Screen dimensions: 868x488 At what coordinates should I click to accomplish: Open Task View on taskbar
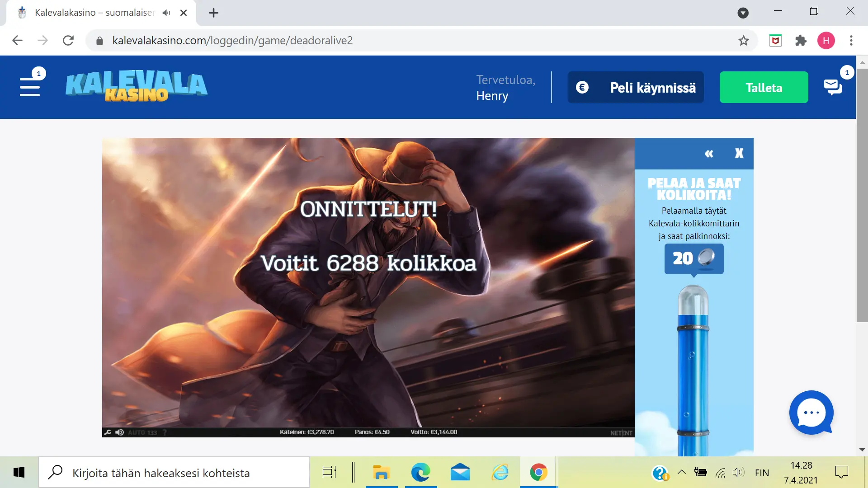[329, 473]
